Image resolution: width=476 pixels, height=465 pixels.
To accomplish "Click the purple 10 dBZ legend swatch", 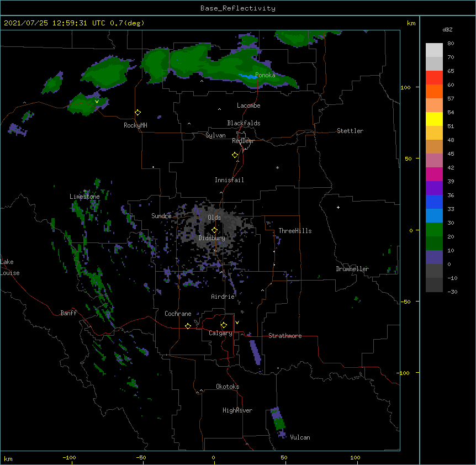I will point(434,257).
